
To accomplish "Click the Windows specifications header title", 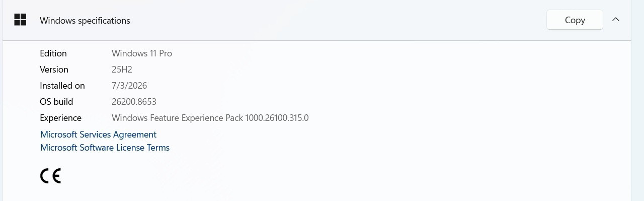I will pos(85,21).
